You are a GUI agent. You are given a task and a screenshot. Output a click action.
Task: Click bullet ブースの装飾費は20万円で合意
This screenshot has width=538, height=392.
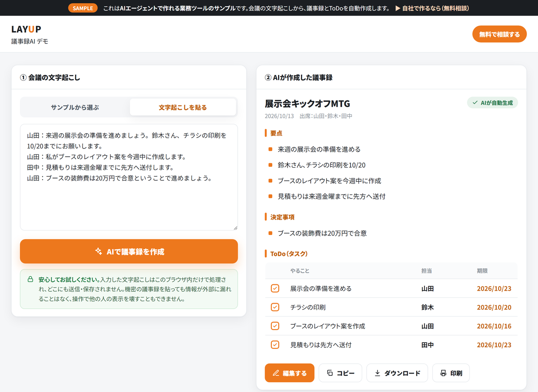click(322, 233)
